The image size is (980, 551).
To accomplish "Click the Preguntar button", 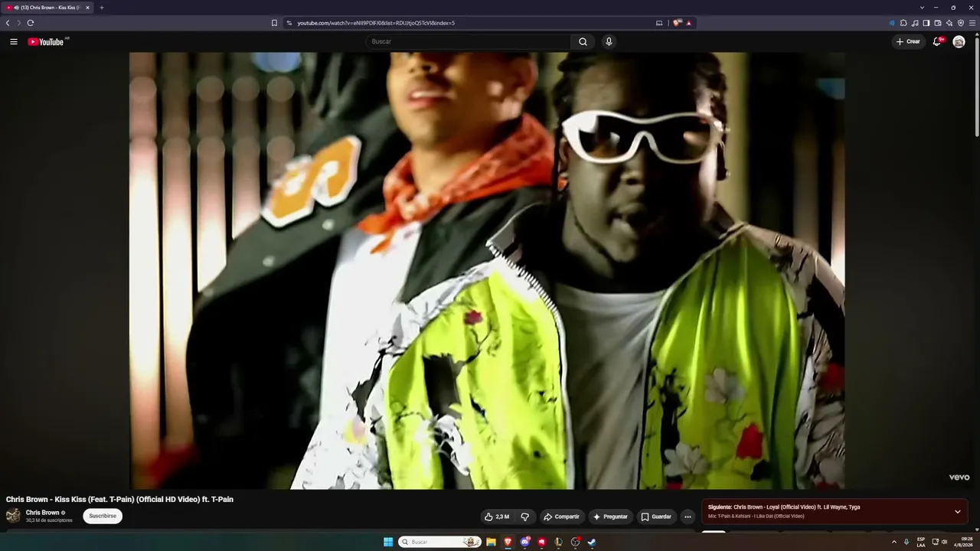I will 610,517.
